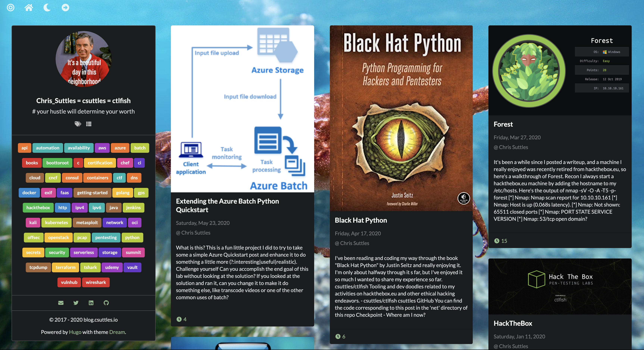Click the Azure Batch diagram thumbnail
The width and height of the screenshot is (644, 350).
[242, 109]
